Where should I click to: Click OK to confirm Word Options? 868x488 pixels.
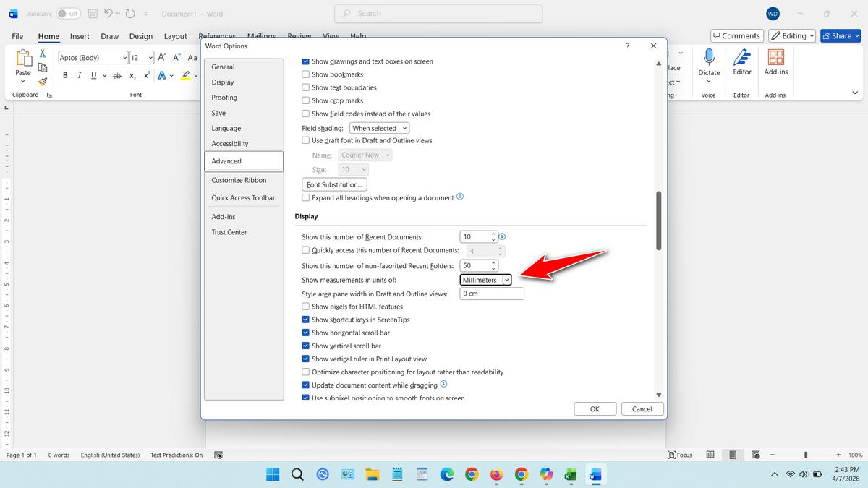(x=595, y=408)
